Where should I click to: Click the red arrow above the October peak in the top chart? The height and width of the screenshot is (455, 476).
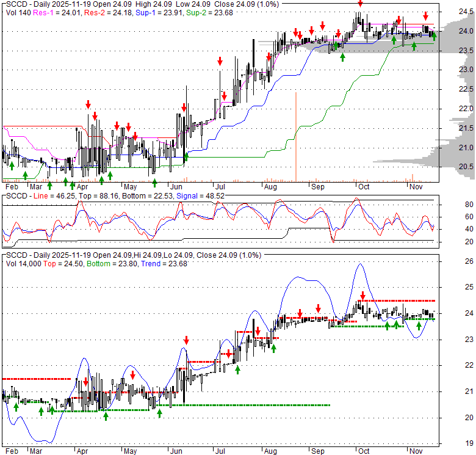click(x=359, y=4)
